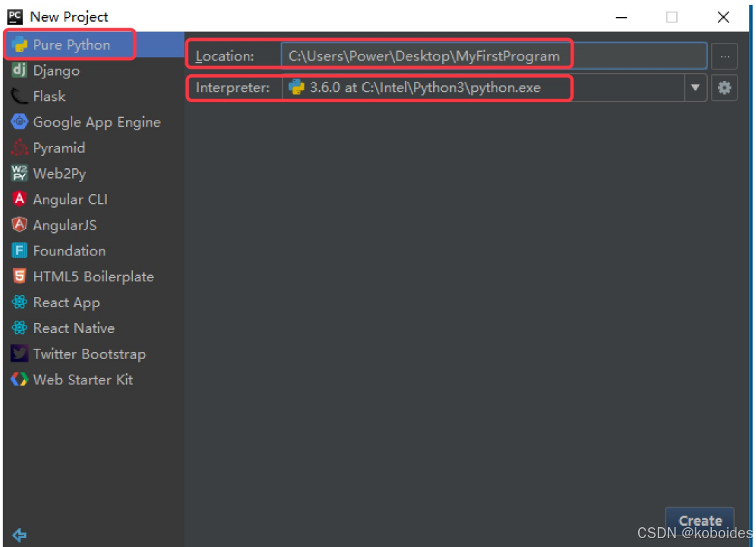Click the Flask horn icon
Screen dimensions: 756x547
coord(19,96)
